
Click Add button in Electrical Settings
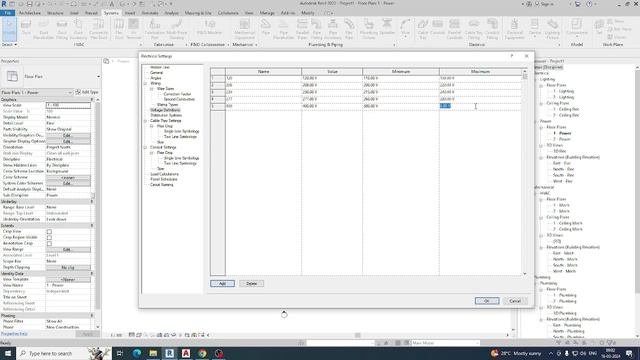(222, 283)
